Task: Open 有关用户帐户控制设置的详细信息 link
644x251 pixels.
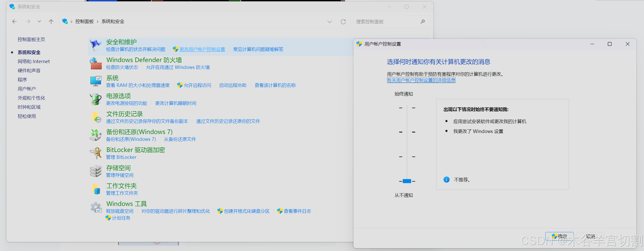Action: [421, 80]
